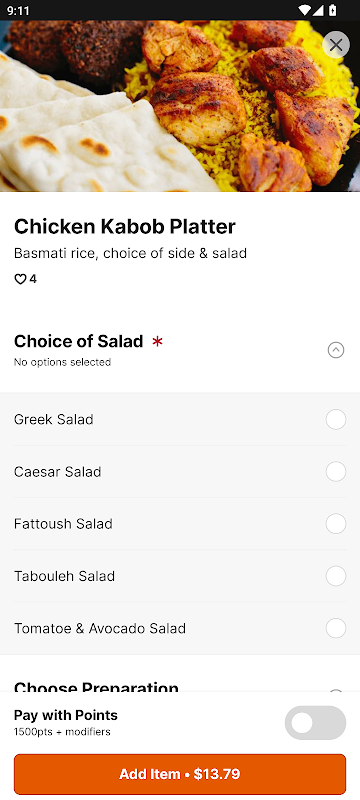Tap the Wi-Fi icon in the status bar
This screenshot has width=360, height=800.
coord(304,10)
